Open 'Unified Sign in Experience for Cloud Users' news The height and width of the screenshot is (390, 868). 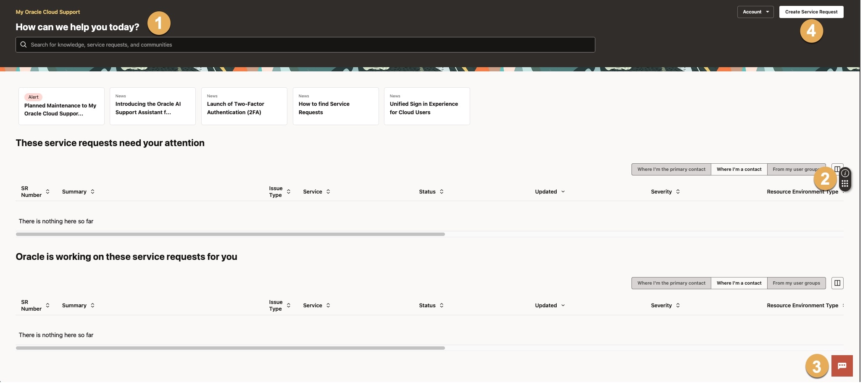click(427, 106)
